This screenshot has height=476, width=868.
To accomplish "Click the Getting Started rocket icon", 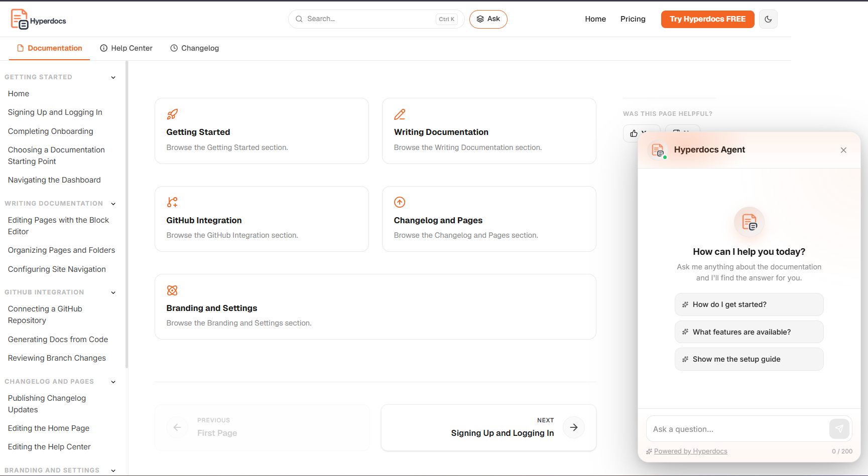I will 172,114.
